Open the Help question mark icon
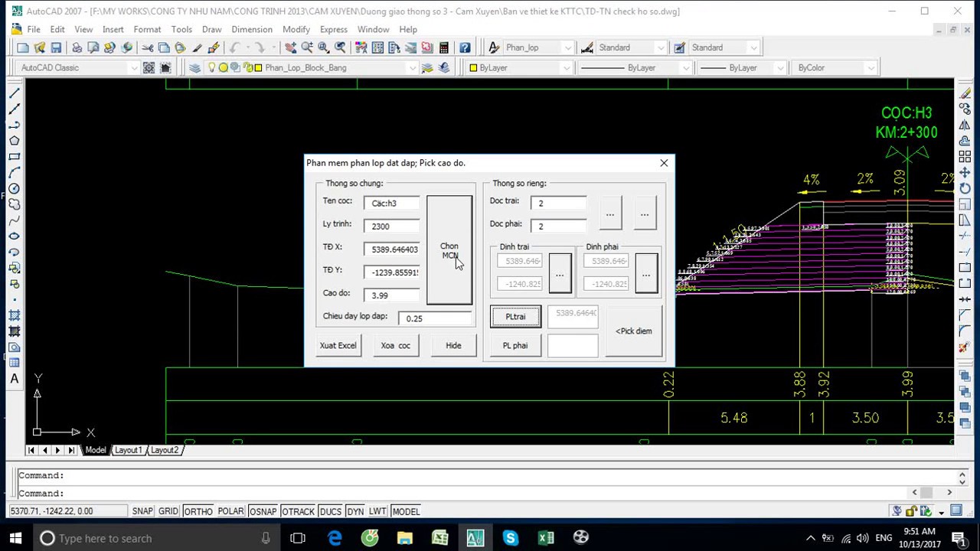 [x=465, y=47]
